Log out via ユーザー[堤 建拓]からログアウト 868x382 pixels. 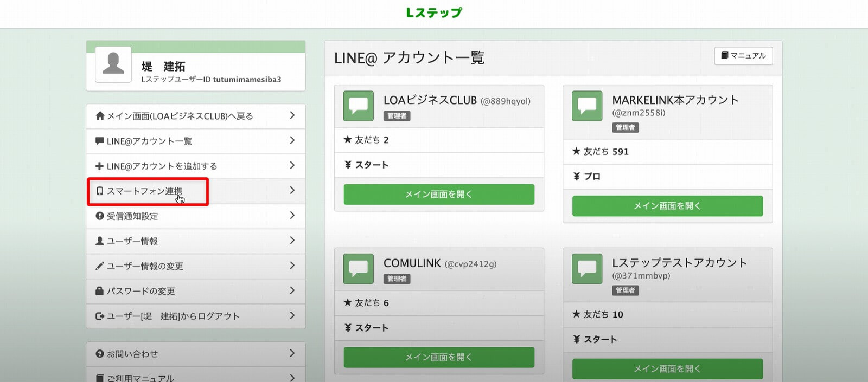pos(196,316)
